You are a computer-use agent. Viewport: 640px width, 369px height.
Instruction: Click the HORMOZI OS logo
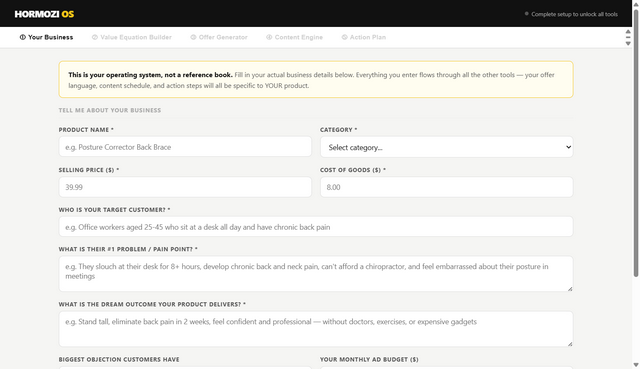coord(44,14)
